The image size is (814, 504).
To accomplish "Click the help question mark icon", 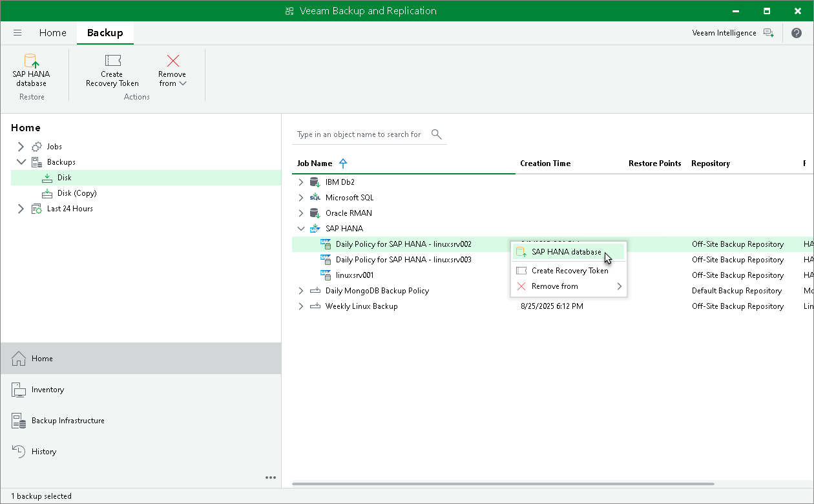I will [x=796, y=32].
